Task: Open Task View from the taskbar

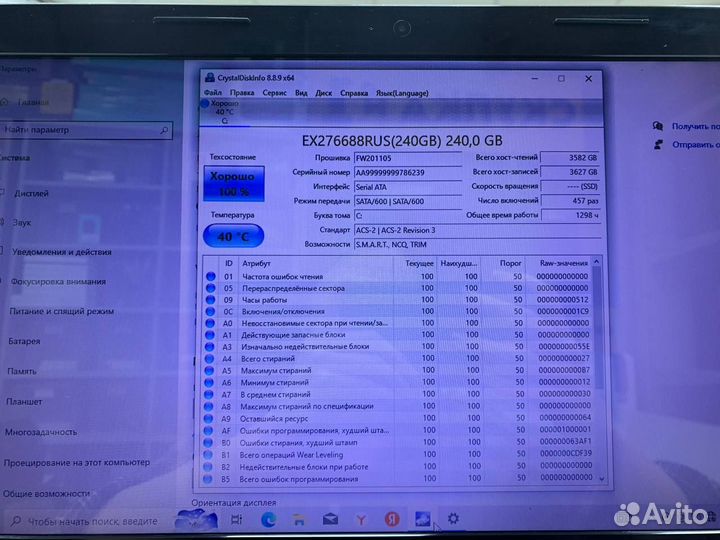Action: point(236,519)
